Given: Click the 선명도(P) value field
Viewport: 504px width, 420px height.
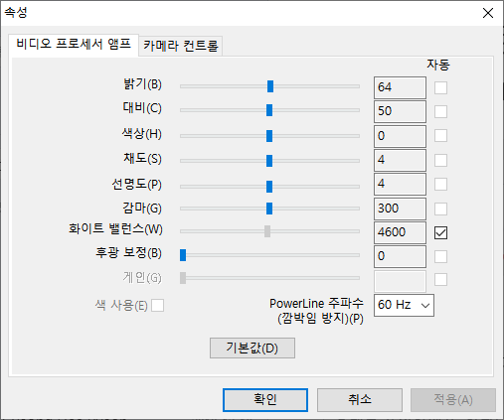Looking at the screenshot, I should [400, 184].
